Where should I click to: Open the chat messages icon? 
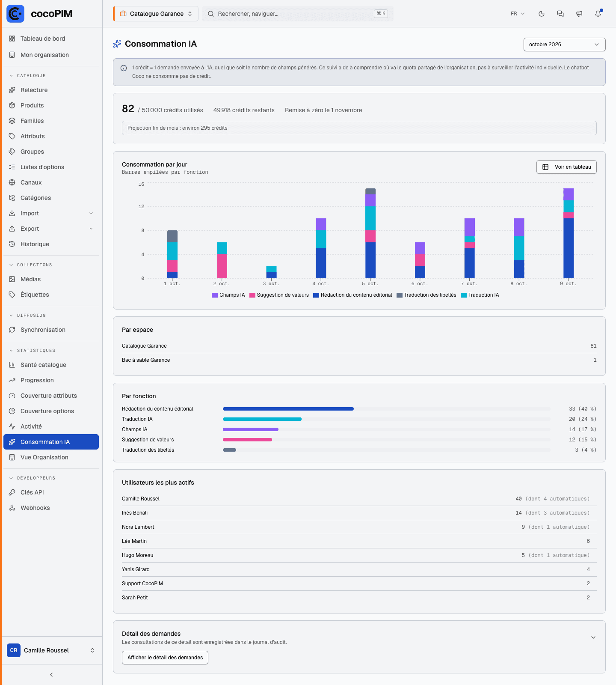click(560, 14)
